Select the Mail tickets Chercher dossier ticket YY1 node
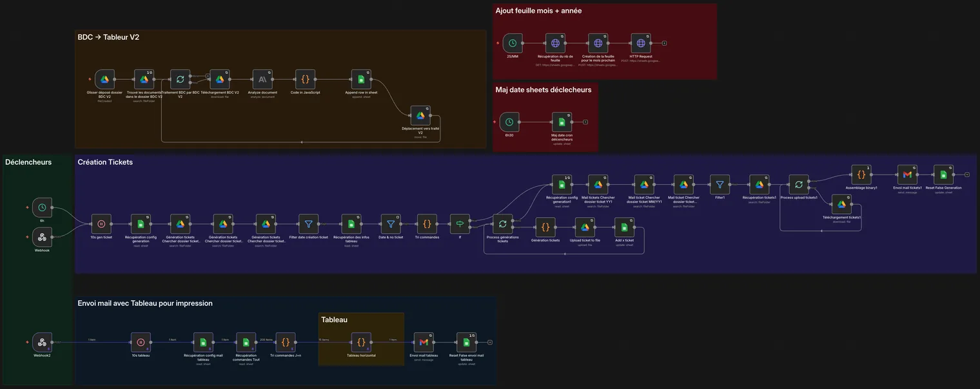The width and height of the screenshot is (980, 389). 598,185
